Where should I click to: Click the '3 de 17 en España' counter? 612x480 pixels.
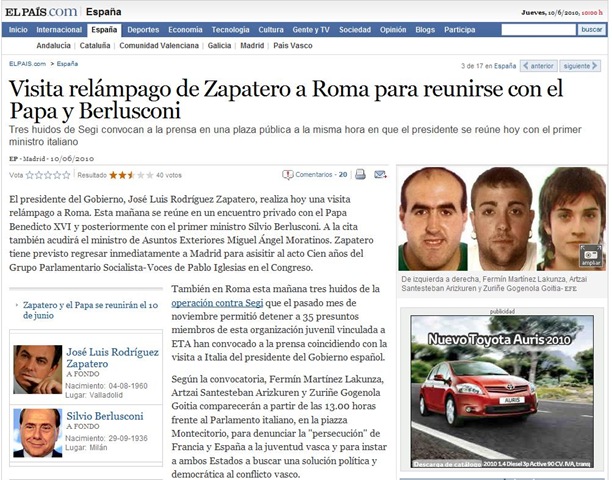pos(488,66)
